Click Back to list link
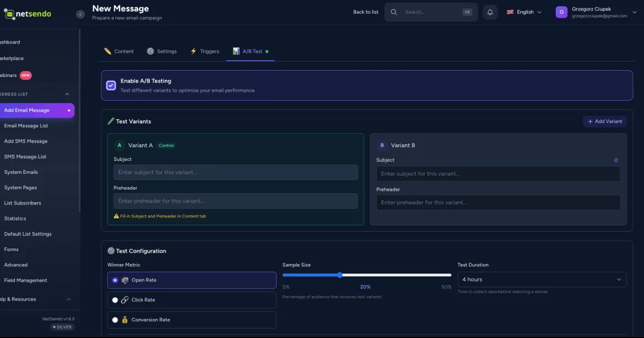 [366, 12]
